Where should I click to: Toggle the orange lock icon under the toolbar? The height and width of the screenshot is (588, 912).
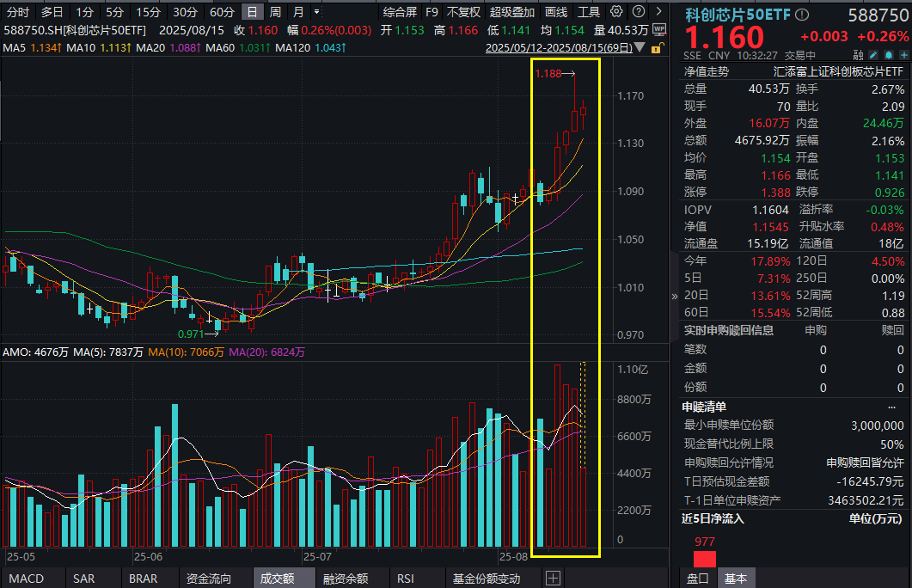click(x=658, y=50)
